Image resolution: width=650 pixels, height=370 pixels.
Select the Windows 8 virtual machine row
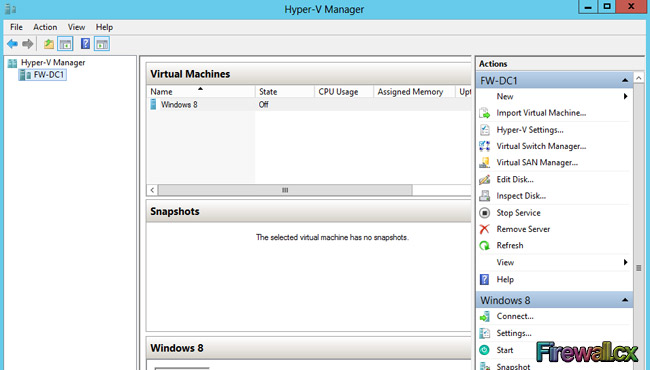309,104
